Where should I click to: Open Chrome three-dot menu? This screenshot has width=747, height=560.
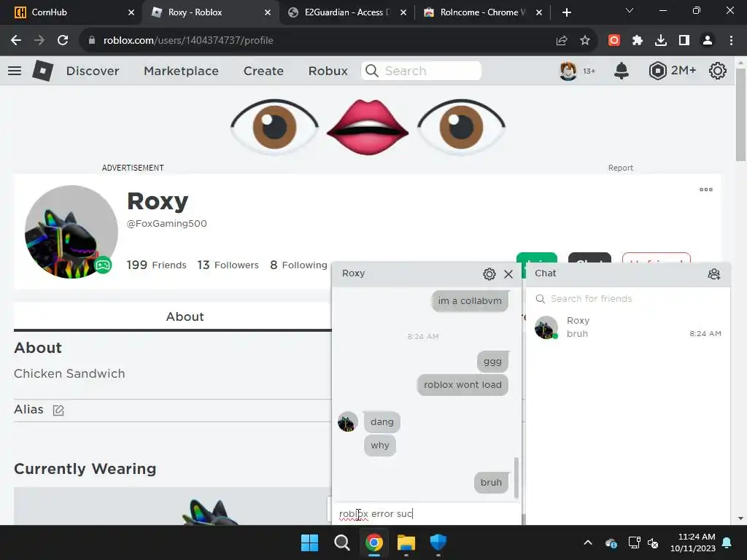(x=731, y=41)
